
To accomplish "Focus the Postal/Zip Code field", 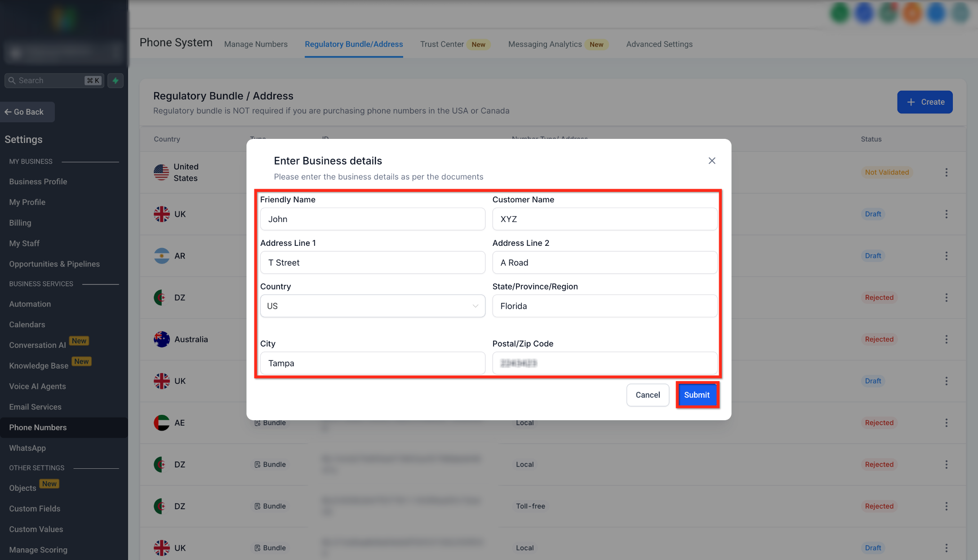I will [x=605, y=363].
